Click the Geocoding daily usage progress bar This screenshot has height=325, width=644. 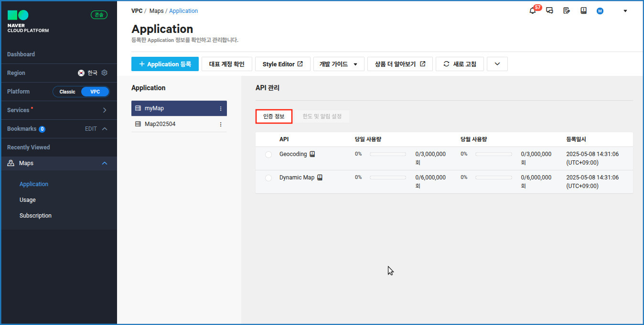coord(387,154)
